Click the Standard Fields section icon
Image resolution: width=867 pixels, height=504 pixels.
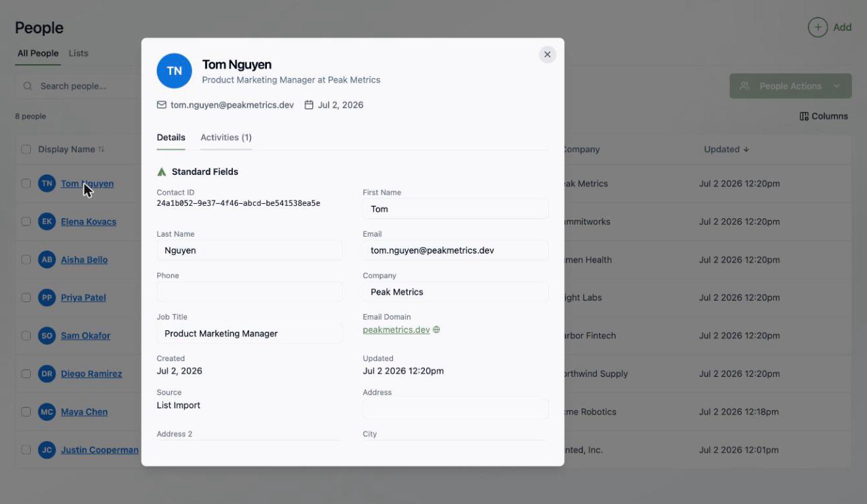(x=161, y=172)
